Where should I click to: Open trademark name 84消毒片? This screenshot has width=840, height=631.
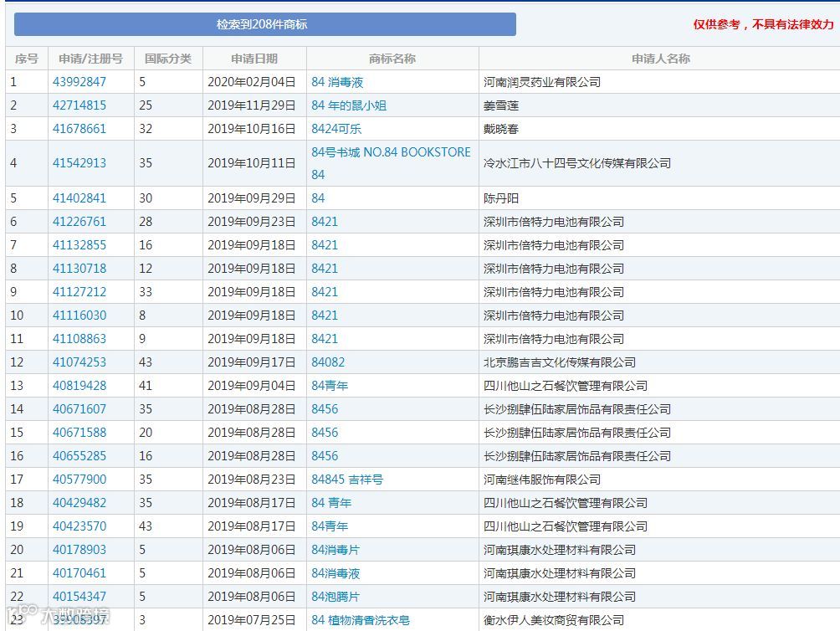(x=335, y=550)
